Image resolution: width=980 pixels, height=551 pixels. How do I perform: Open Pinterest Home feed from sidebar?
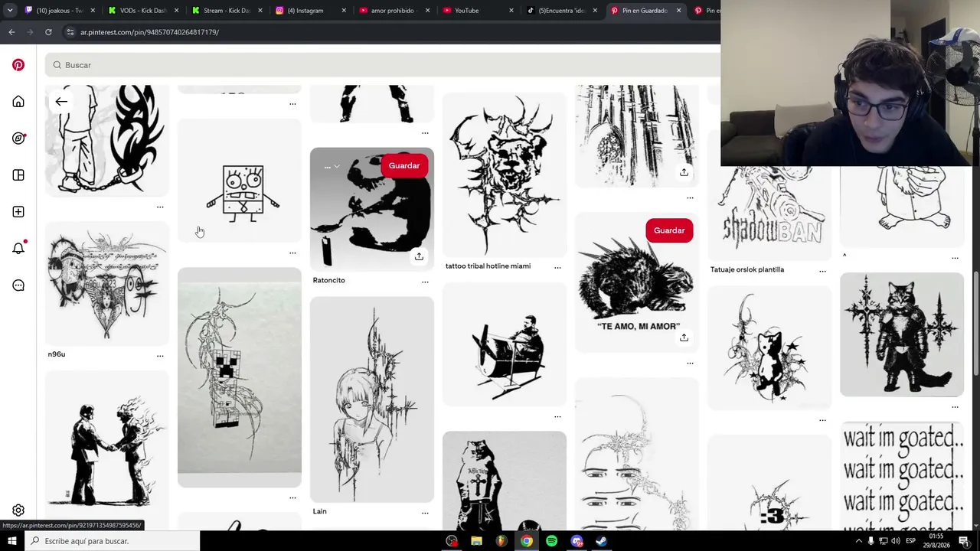coord(18,102)
